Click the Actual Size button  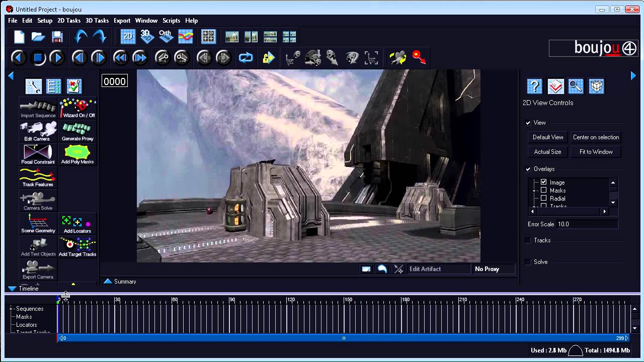pyautogui.click(x=547, y=152)
